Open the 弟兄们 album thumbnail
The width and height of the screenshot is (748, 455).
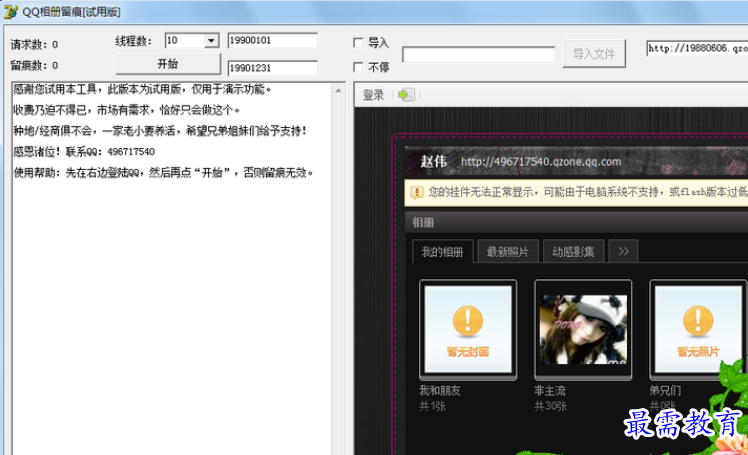(x=698, y=330)
